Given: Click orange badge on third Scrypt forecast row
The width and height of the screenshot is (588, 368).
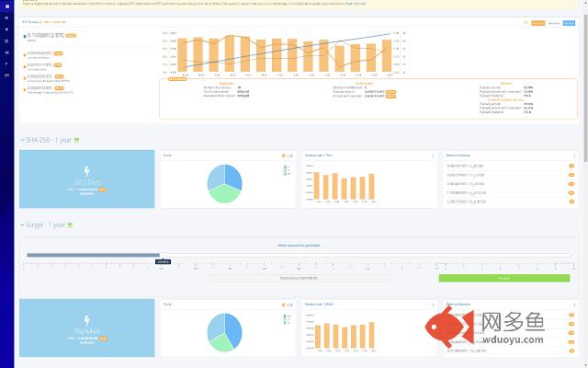Looking at the screenshot, I should [x=571, y=333].
